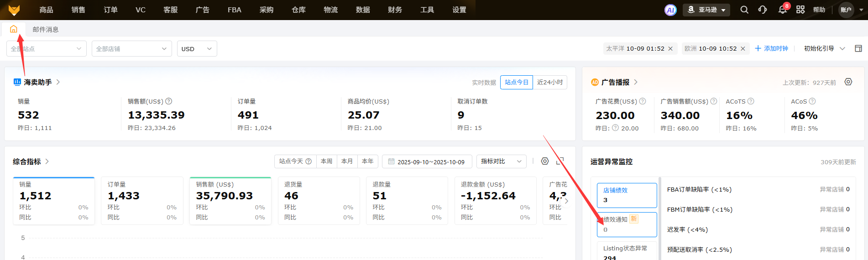Open 广告播报 settings gear
The height and width of the screenshot is (260, 868).
pos(848,82)
